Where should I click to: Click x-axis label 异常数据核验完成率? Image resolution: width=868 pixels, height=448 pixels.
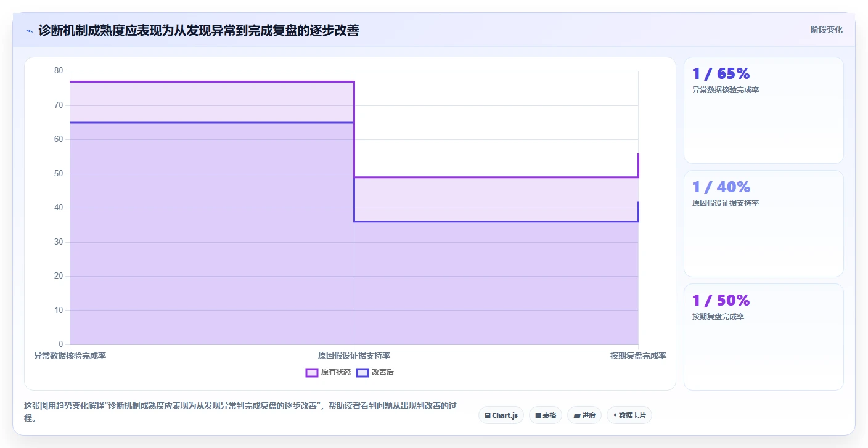pyautogui.click(x=70, y=356)
